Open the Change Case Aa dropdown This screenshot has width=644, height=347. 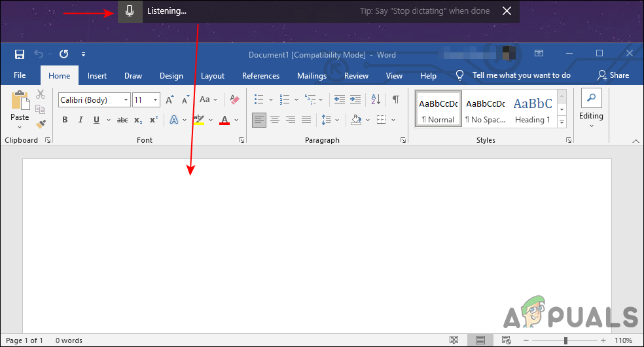(208, 100)
